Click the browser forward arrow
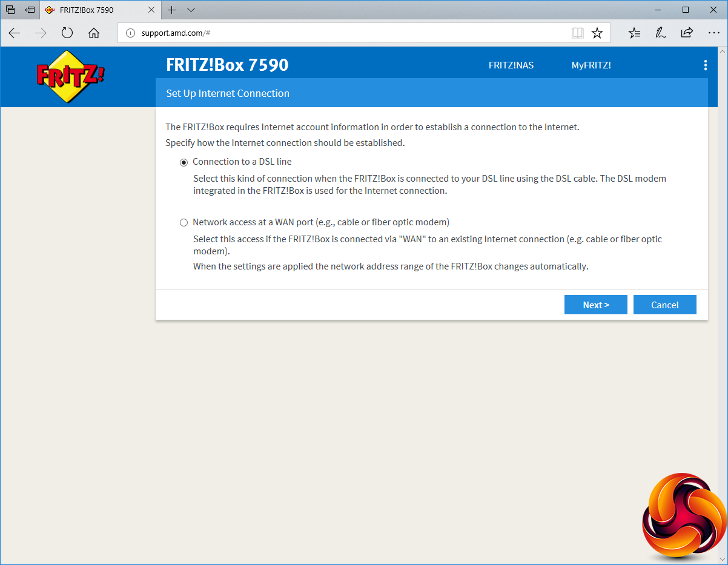Image resolution: width=728 pixels, height=565 pixels. pyautogui.click(x=41, y=33)
